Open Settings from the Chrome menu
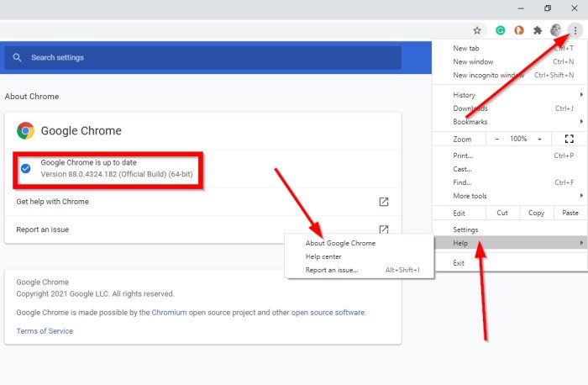The height and width of the screenshot is (385, 588). coord(510,229)
